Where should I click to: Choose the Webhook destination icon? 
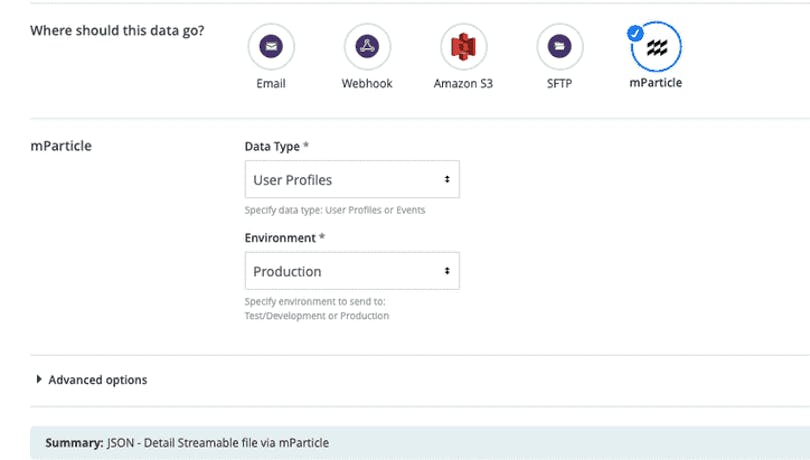(367, 47)
